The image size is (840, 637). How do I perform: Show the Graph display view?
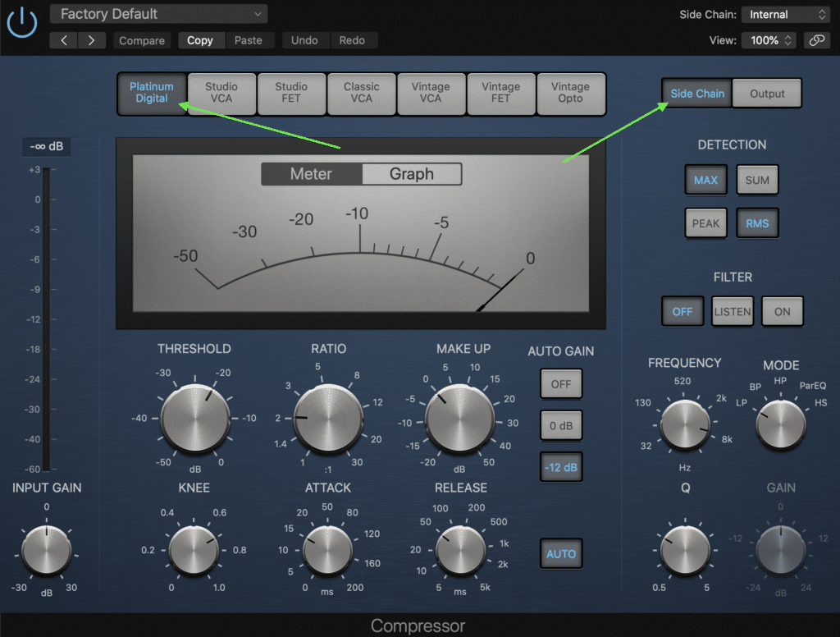[412, 174]
